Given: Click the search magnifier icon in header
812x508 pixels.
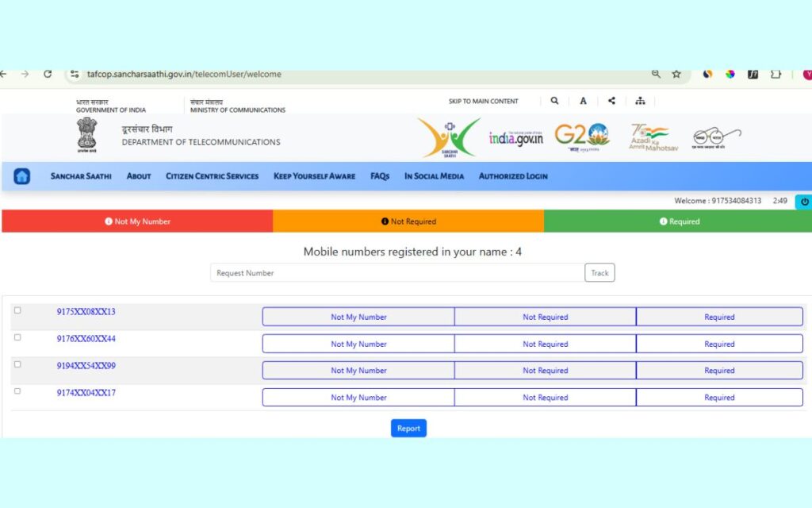Looking at the screenshot, I should pyautogui.click(x=554, y=101).
